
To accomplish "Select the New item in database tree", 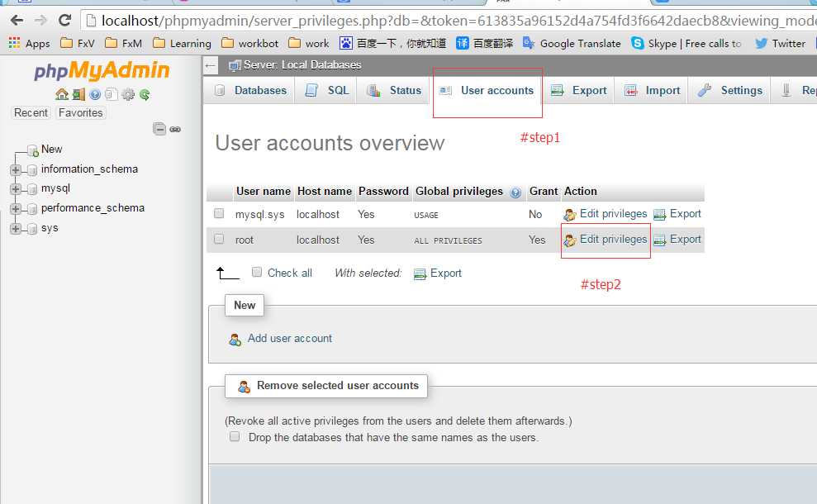I will tap(51, 149).
